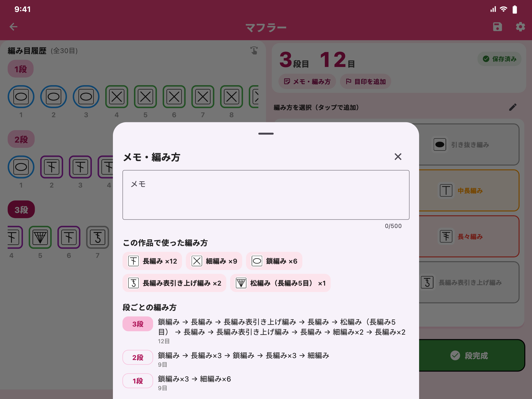Tap the memo text field
Screen dimensions: 532x399
pos(266,195)
